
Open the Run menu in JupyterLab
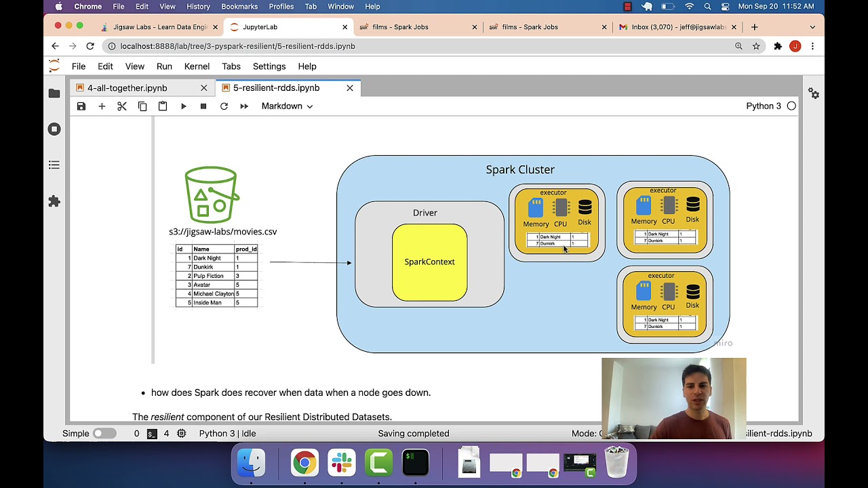click(x=164, y=66)
